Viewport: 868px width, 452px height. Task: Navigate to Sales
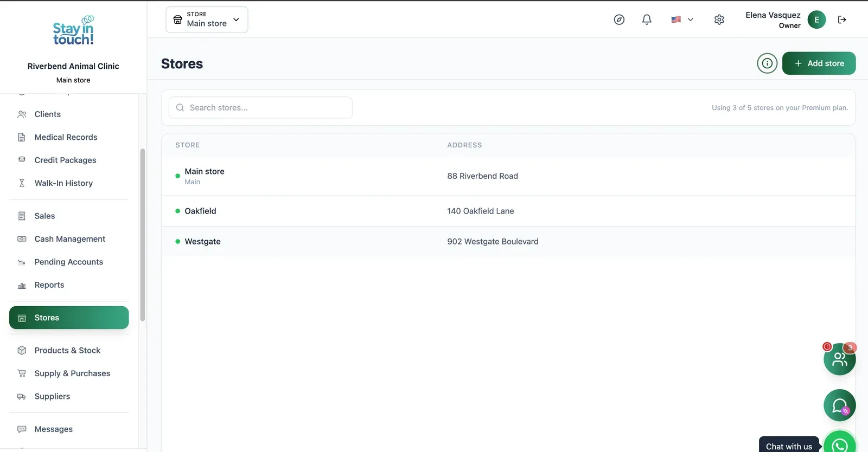69,216
